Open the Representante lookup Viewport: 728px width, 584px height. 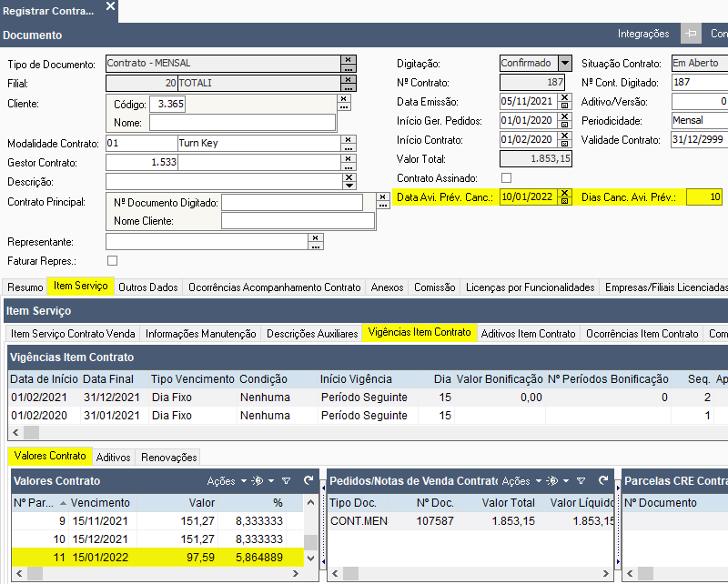[x=316, y=246]
